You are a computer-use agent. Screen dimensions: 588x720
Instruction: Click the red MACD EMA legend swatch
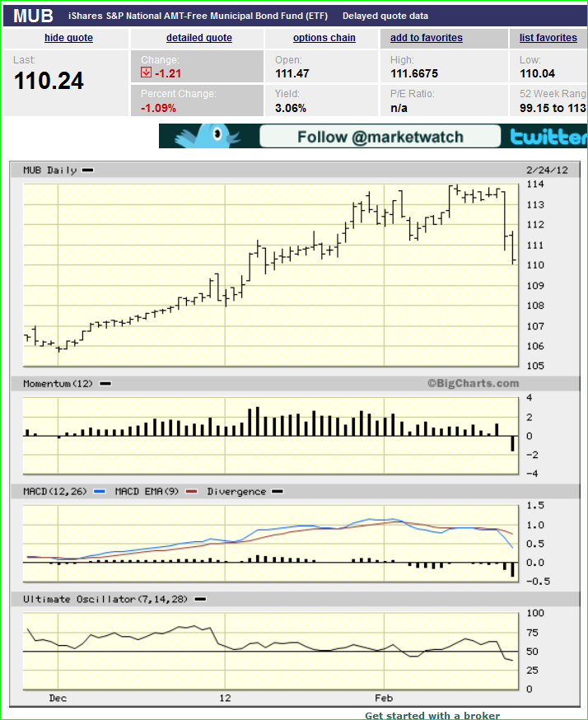[x=191, y=492]
